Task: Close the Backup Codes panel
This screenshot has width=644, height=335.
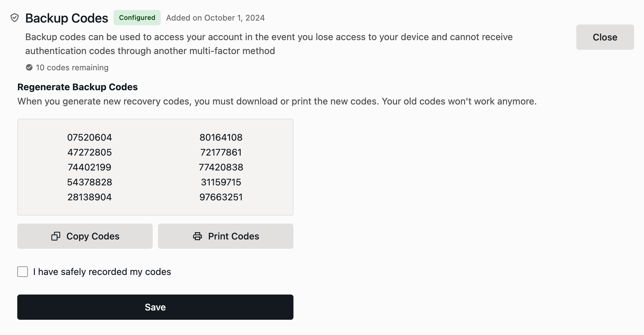Action: pos(605,37)
